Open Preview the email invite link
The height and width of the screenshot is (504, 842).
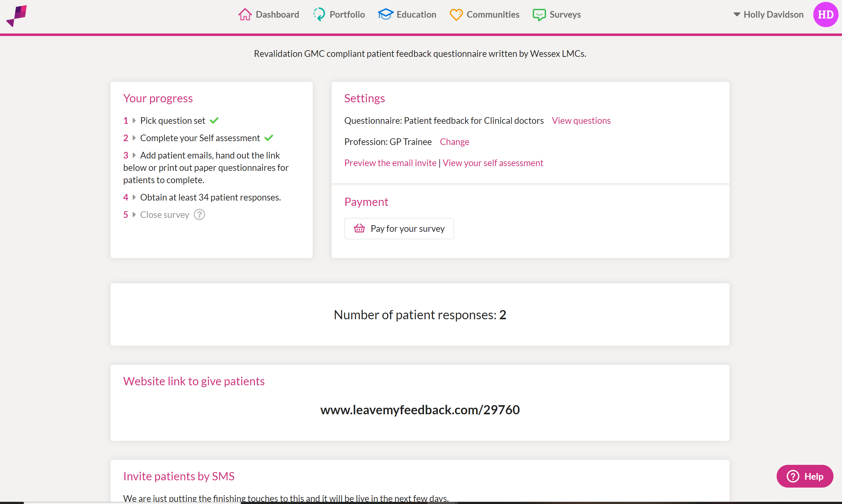point(390,163)
